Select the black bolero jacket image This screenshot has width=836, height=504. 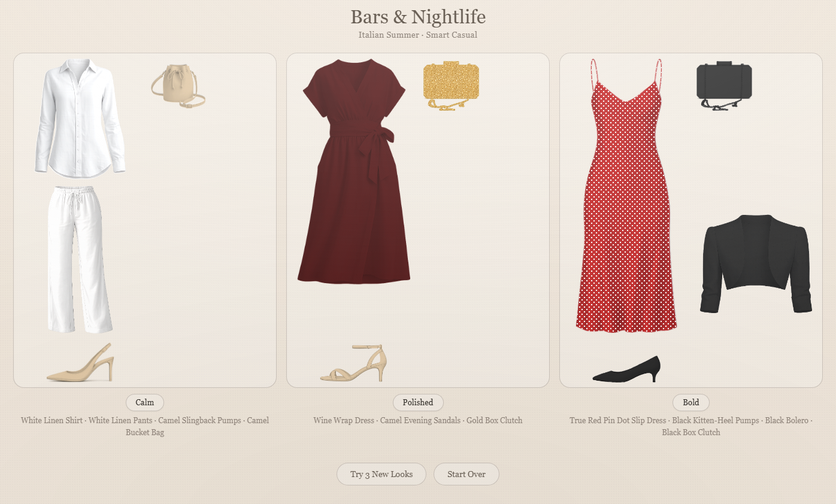point(756,263)
